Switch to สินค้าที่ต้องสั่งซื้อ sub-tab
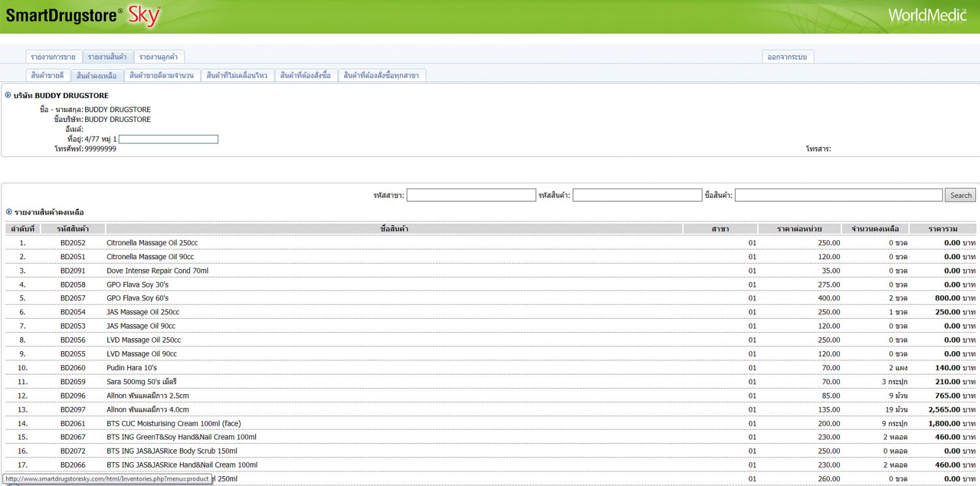Image resolution: width=980 pixels, height=486 pixels. coord(306,75)
